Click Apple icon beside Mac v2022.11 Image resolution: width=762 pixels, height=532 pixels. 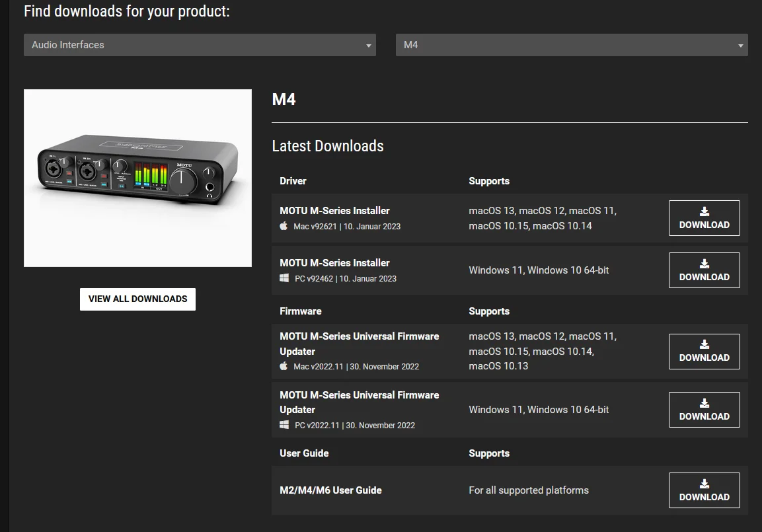(x=284, y=366)
